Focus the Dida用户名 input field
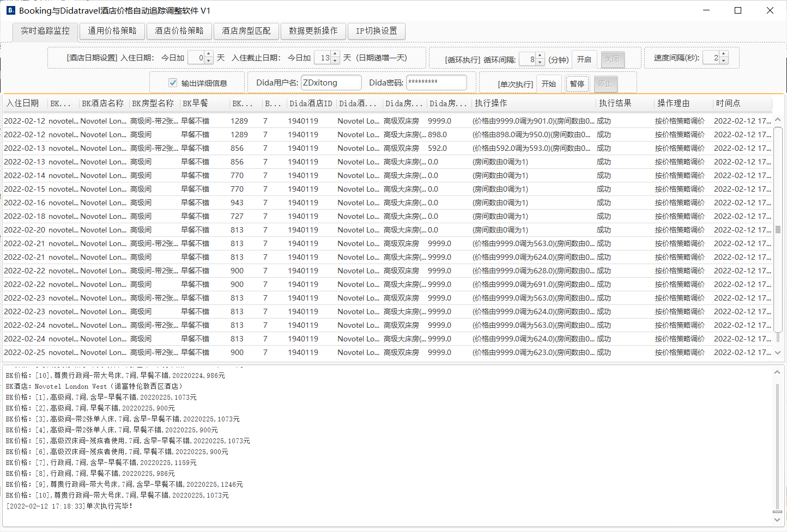 click(331, 83)
